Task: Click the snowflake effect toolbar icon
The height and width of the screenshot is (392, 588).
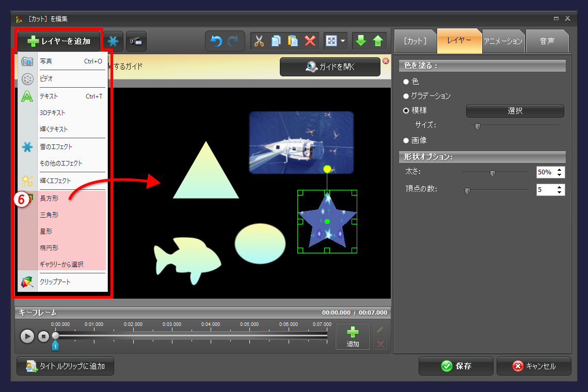Action: 113,41
